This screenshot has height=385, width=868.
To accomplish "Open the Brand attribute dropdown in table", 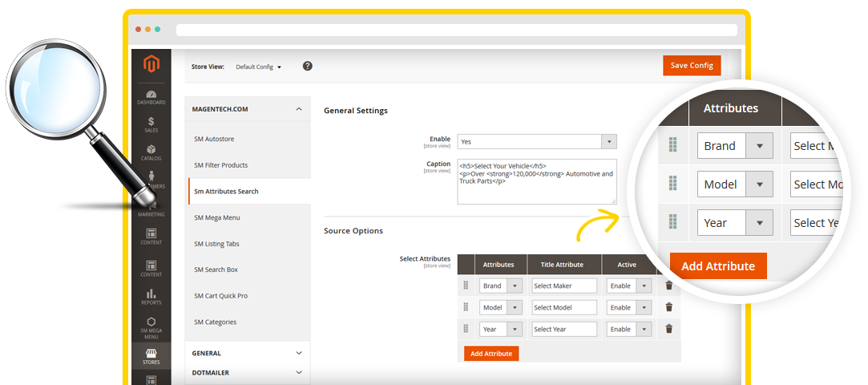I will [501, 286].
